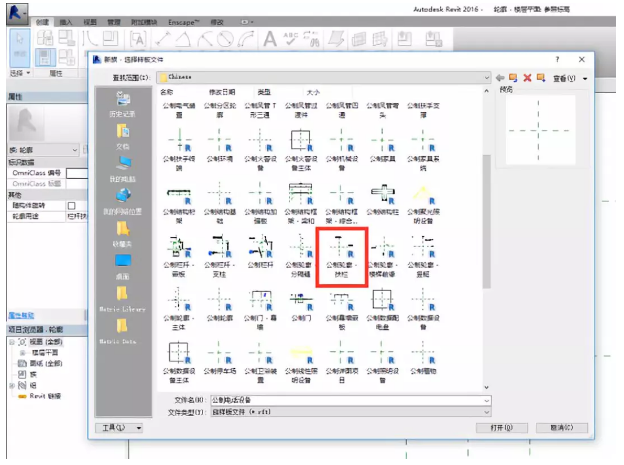The image size is (624, 465).
Task: Open the 族: 轮廓 type selector dropdown
Action: click(x=43, y=150)
